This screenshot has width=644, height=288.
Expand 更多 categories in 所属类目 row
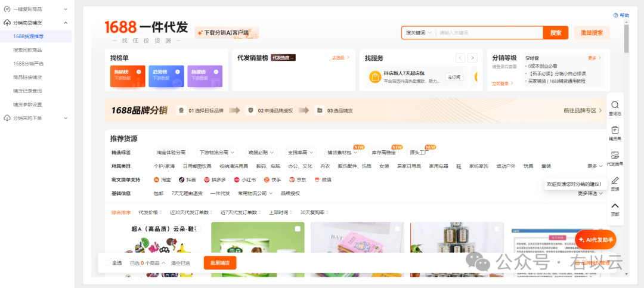click(595, 166)
